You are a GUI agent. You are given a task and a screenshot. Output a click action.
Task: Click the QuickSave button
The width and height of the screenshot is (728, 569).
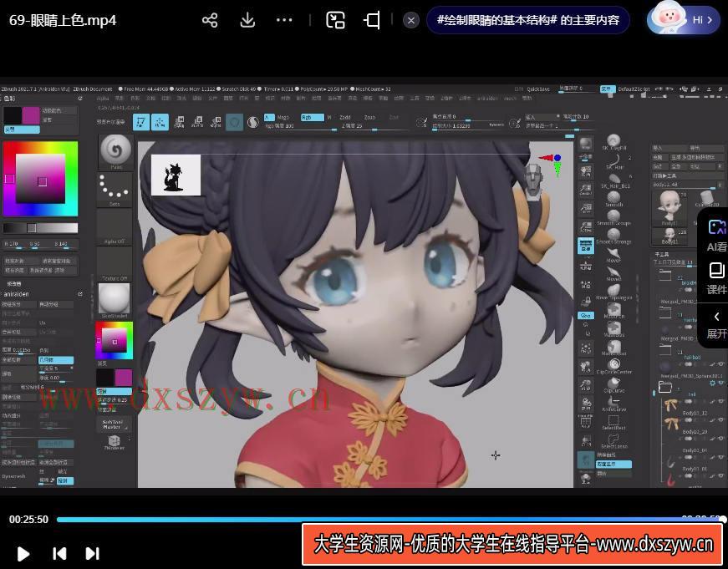click(538, 89)
